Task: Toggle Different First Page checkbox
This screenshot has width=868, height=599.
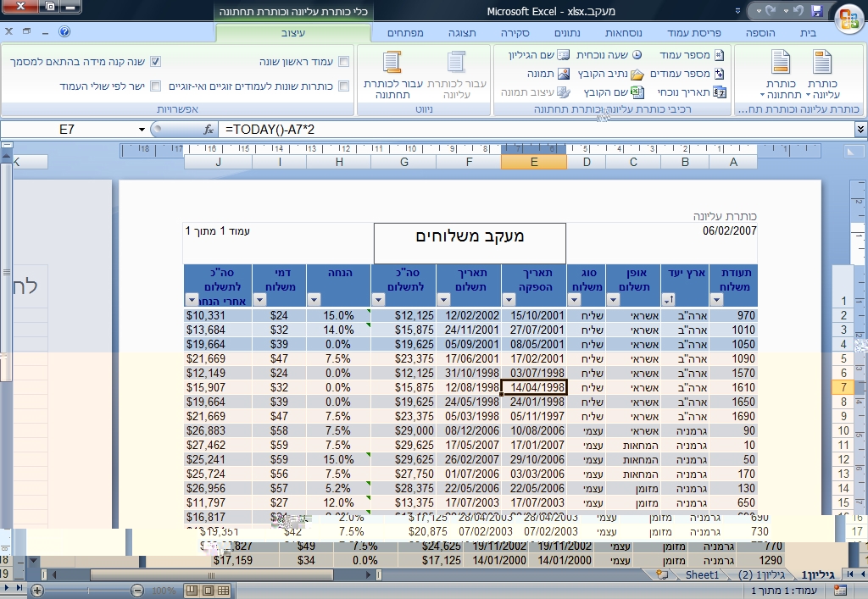Action: tap(344, 61)
